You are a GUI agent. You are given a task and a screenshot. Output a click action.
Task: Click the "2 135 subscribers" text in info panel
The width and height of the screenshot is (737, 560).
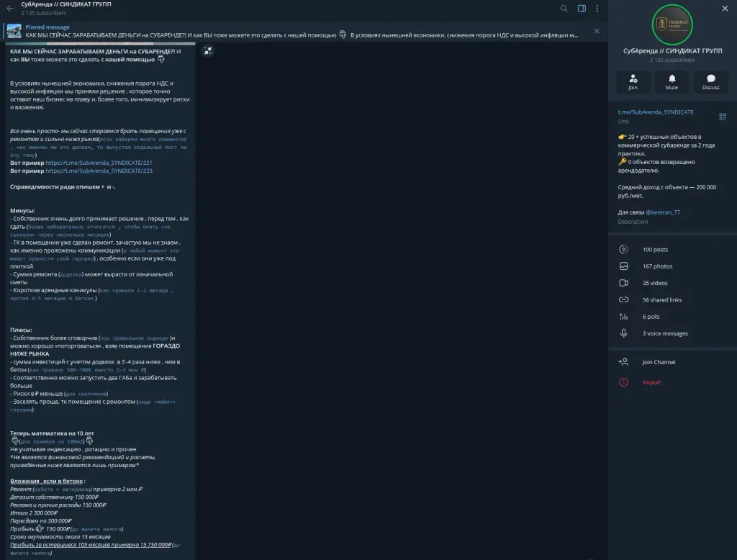tap(672, 60)
